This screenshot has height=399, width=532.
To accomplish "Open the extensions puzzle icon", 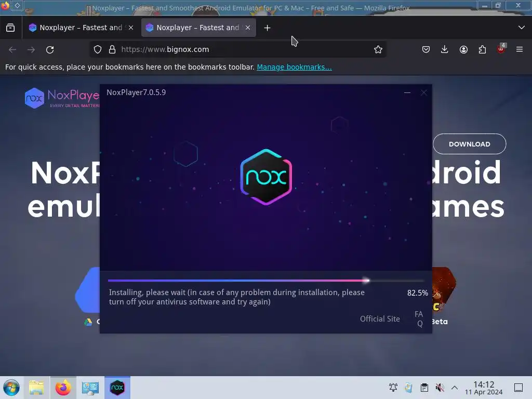I will [x=482, y=49].
